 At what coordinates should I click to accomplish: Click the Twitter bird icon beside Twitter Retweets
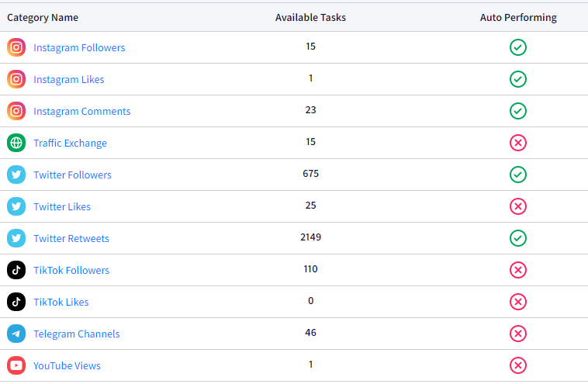[x=16, y=238]
